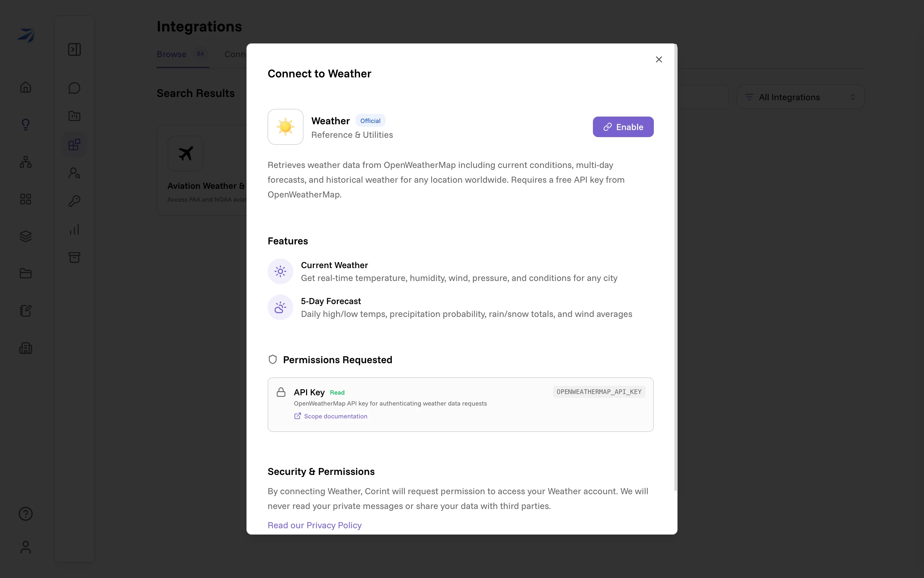Click the 84 count badge on Browse
Viewport: 924px width, 578px height.
201,54
